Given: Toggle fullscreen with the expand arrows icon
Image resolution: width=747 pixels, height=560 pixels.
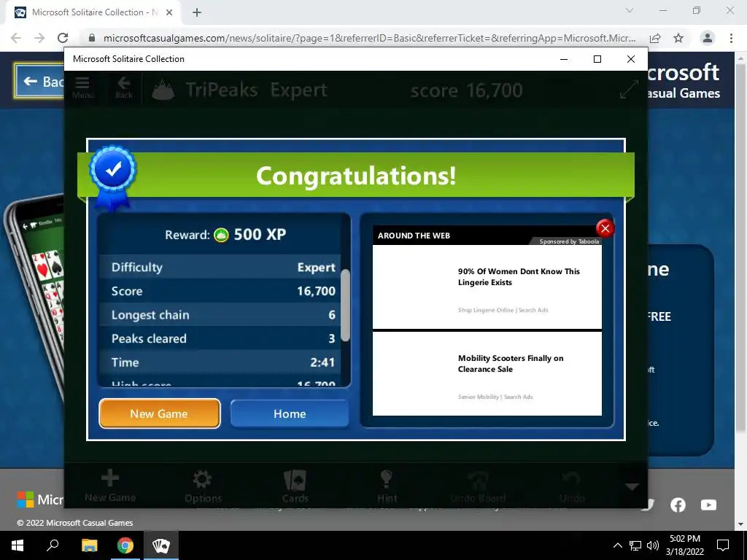Looking at the screenshot, I should click(629, 89).
